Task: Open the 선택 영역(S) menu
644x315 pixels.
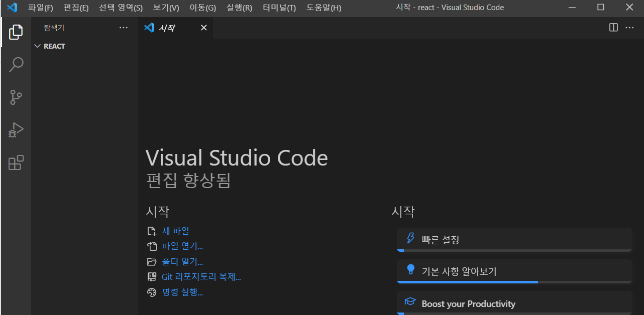Action: click(121, 8)
